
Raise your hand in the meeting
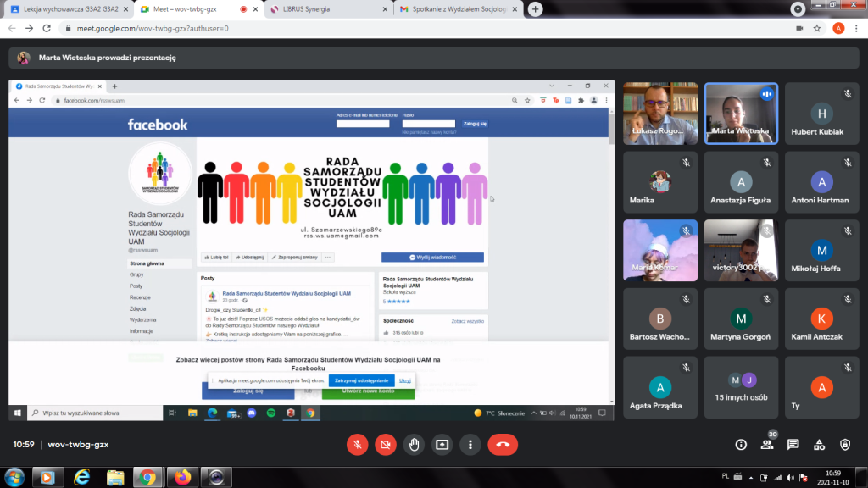pyautogui.click(x=414, y=444)
